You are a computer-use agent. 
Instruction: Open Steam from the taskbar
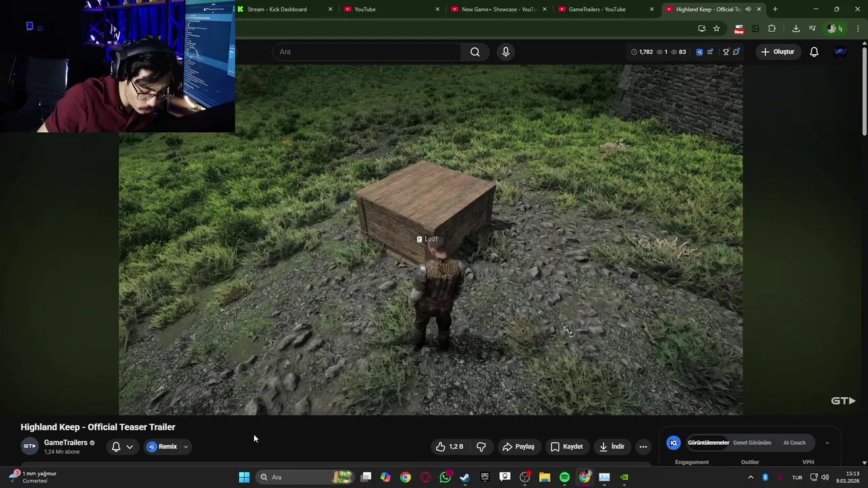[465, 477]
